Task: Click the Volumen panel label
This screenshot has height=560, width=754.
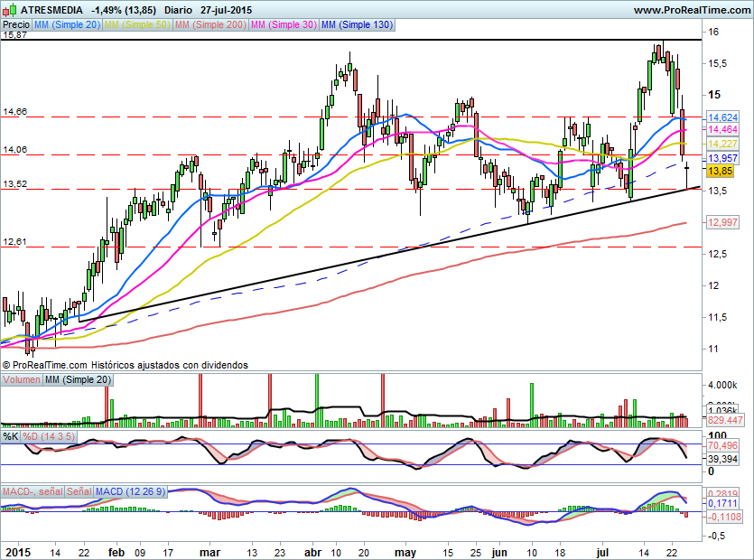Action: (22, 379)
